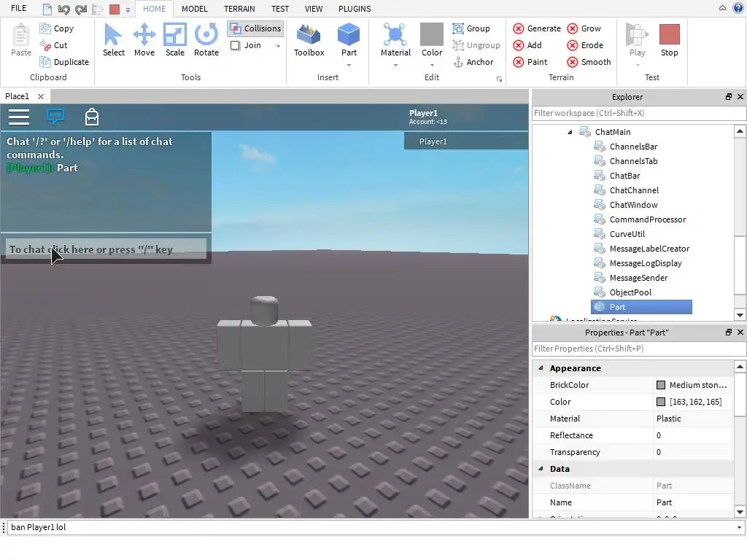Click the Color property RGB swatch
The image size is (747, 560).
[x=661, y=402]
